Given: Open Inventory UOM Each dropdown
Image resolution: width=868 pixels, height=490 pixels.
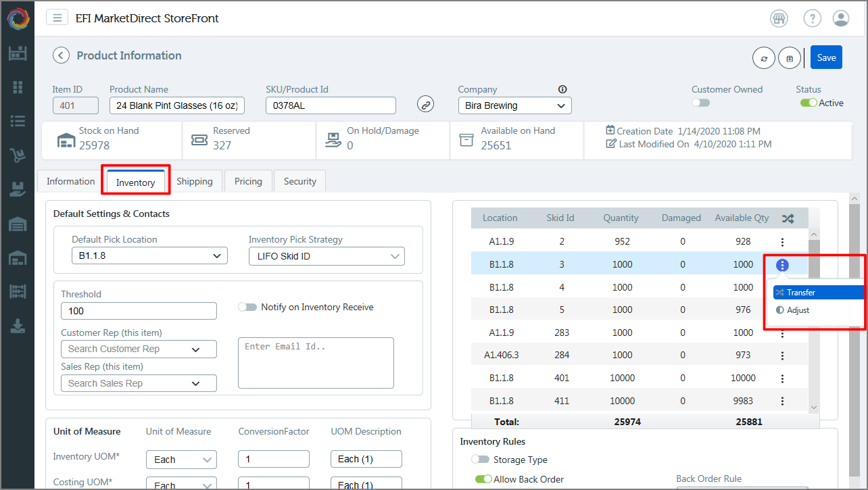Looking at the screenshot, I should [181, 459].
